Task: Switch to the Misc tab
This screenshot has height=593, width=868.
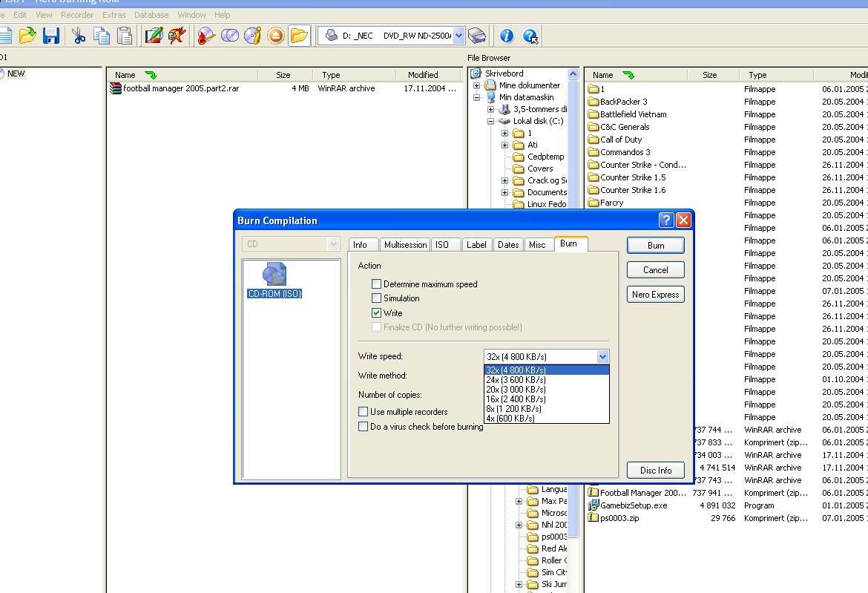Action: [x=539, y=245]
